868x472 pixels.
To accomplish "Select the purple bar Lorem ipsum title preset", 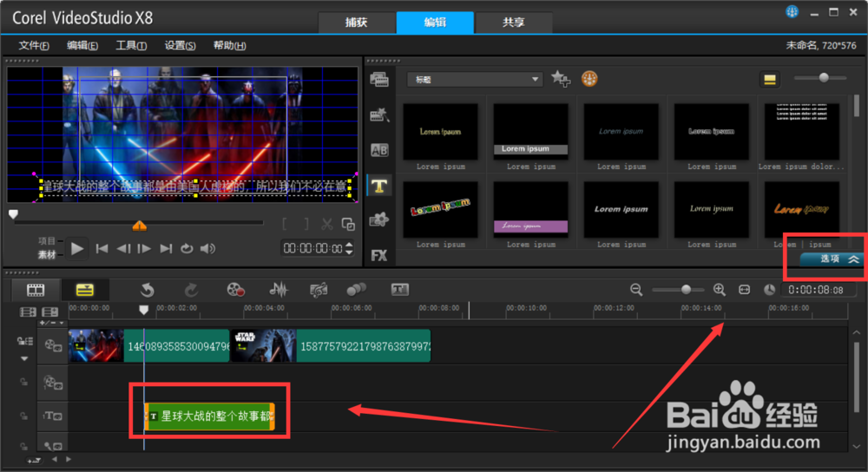I will (x=531, y=210).
